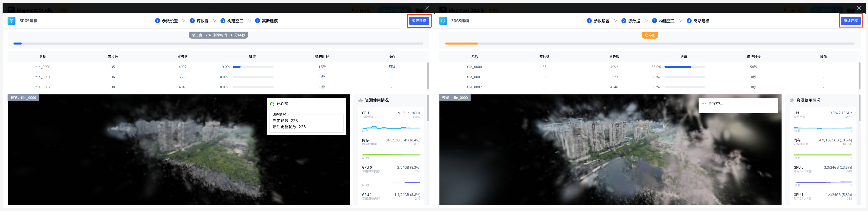Click 继续建模 (resume modeling) button

(x=851, y=21)
